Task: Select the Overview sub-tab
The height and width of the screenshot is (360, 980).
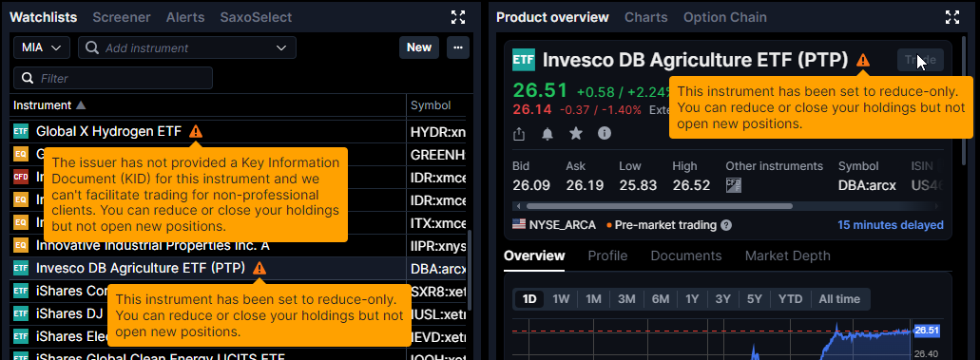Action: pos(534,256)
